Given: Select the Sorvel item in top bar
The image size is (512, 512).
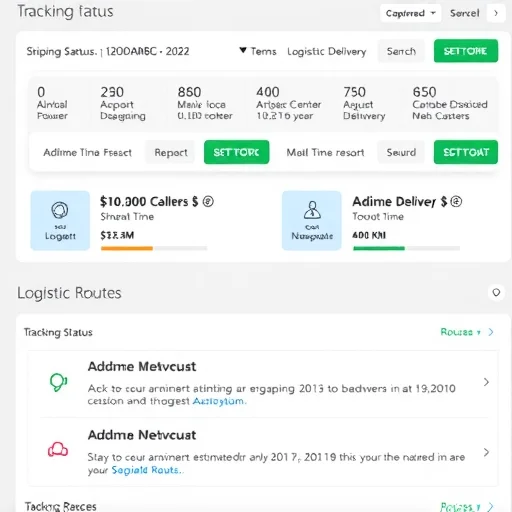Looking at the screenshot, I should (x=465, y=13).
